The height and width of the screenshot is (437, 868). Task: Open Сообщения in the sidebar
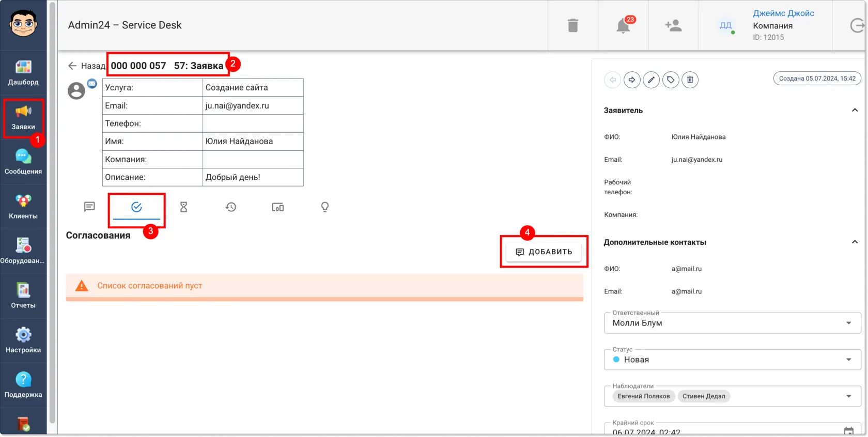tap(23, 162)
